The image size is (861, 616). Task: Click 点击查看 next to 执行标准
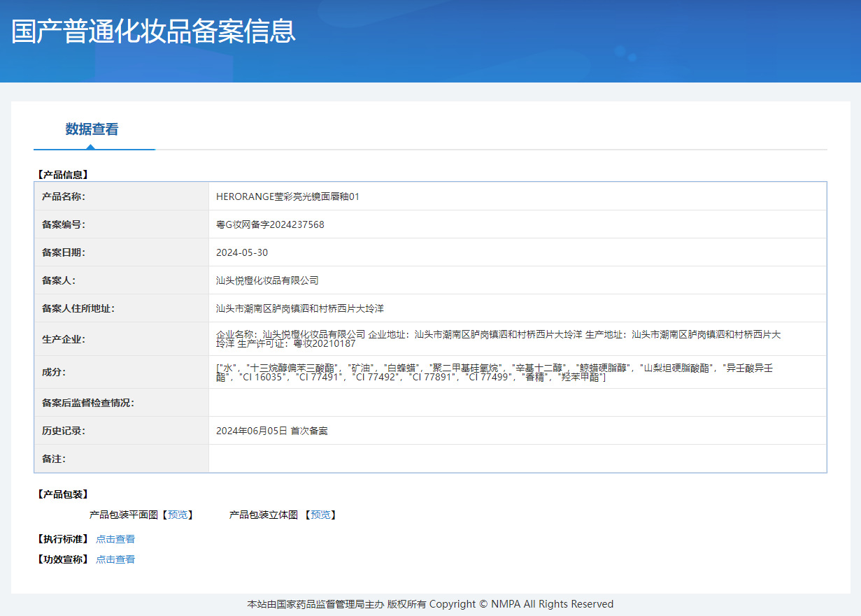pos(115,539)
